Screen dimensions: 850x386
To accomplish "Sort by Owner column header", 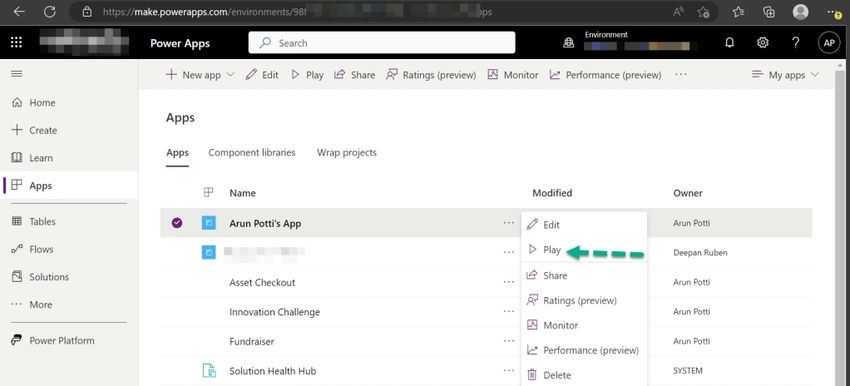I will 687,193.
